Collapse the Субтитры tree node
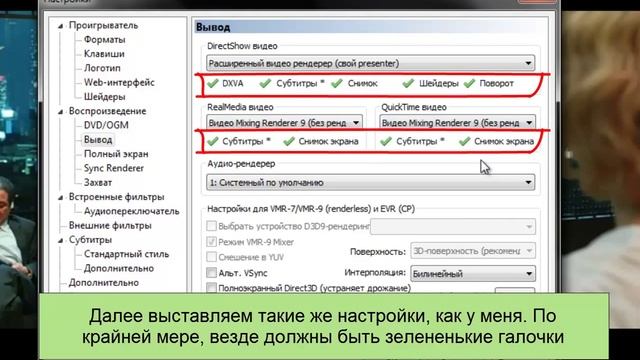Screen dimensions: 640x360 (x=60, y=240)
